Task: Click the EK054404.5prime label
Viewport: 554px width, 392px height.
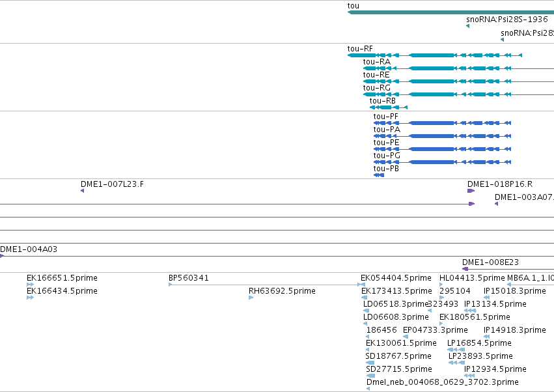Action: coord(396,278)
